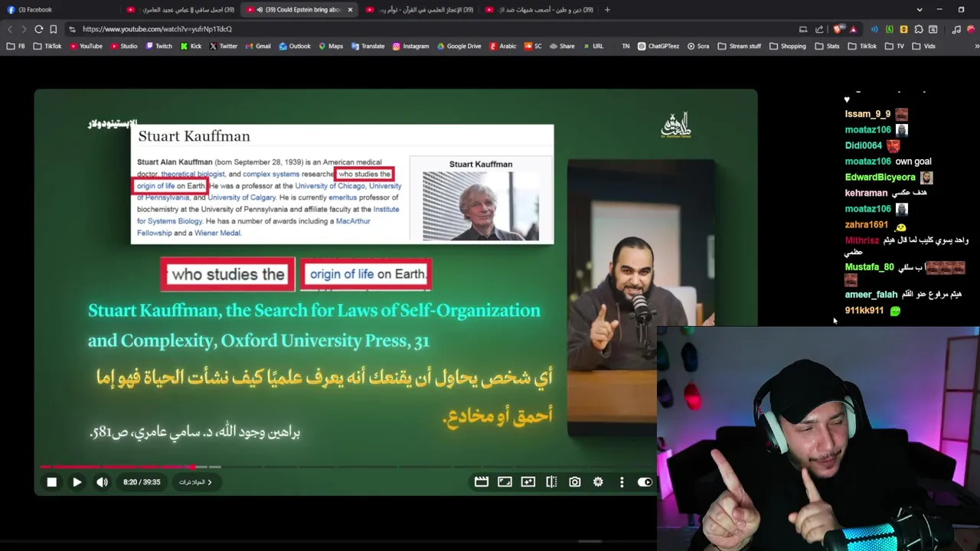Open the Studio bookmark
Image resolution: width=980 pixels, height=551 pixels.
click(x=124, y=46)
